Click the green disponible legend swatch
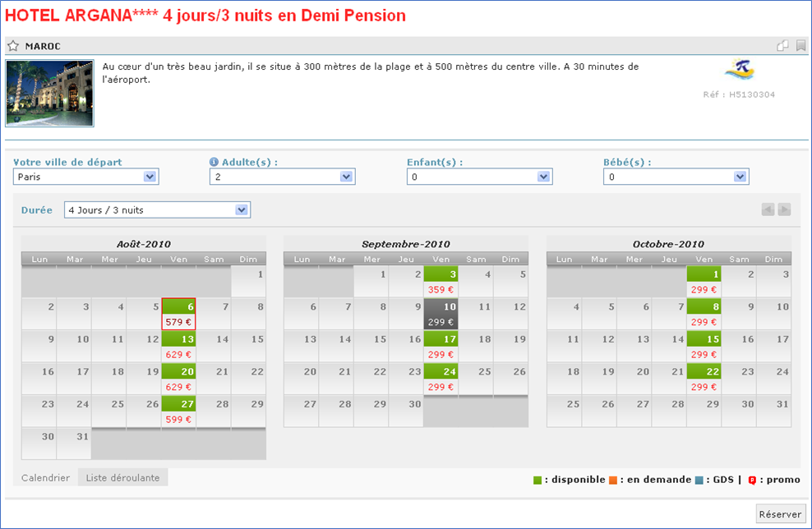812x529 pixels. 537,480
